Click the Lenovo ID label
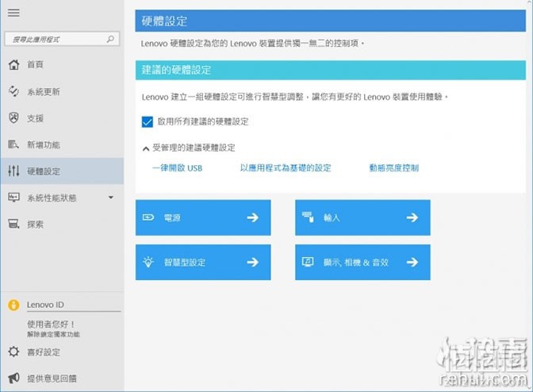533x392 pixels. tap(45, 305)
